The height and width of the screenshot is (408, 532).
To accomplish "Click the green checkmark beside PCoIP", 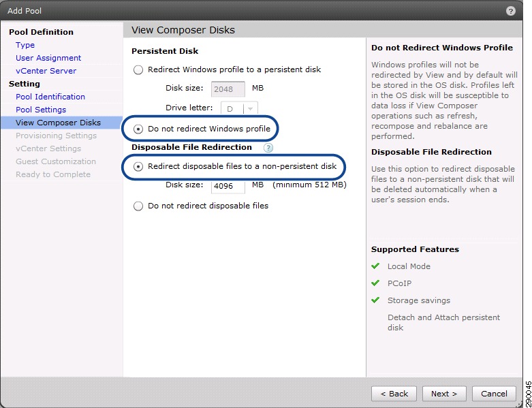I will [x=375, y=283].
